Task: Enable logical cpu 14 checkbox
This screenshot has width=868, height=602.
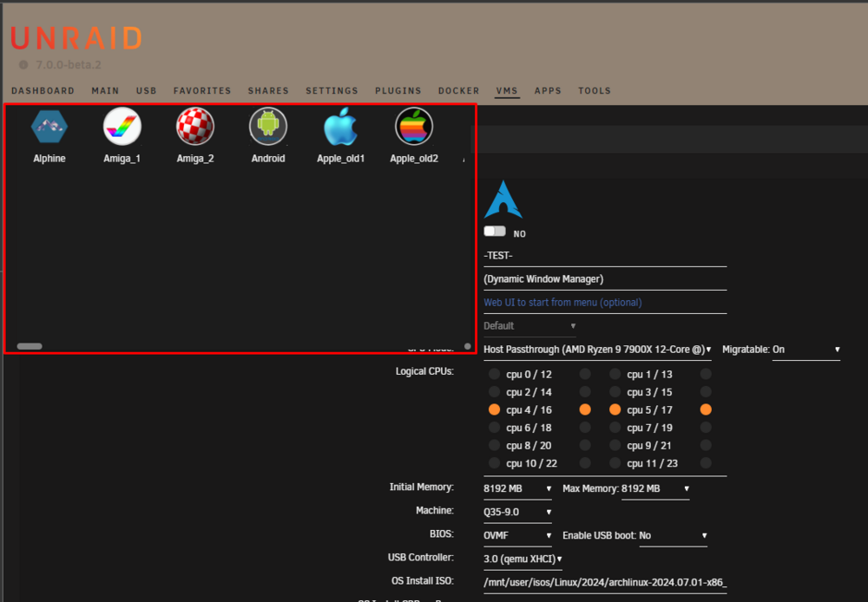Action: click(584, 392)
